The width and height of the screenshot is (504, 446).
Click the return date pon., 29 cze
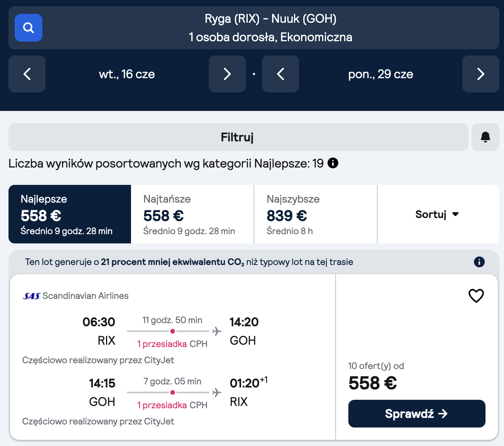point(380,74)
